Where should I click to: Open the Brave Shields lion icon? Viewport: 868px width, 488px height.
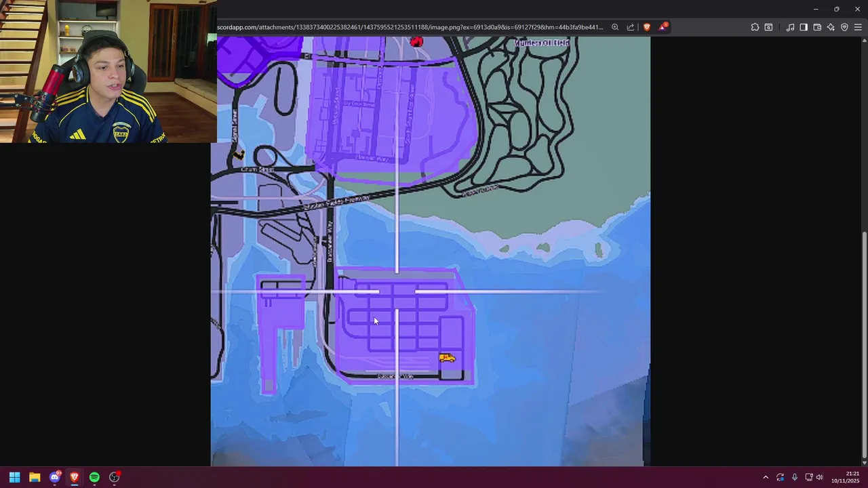[x=646, y=27]
